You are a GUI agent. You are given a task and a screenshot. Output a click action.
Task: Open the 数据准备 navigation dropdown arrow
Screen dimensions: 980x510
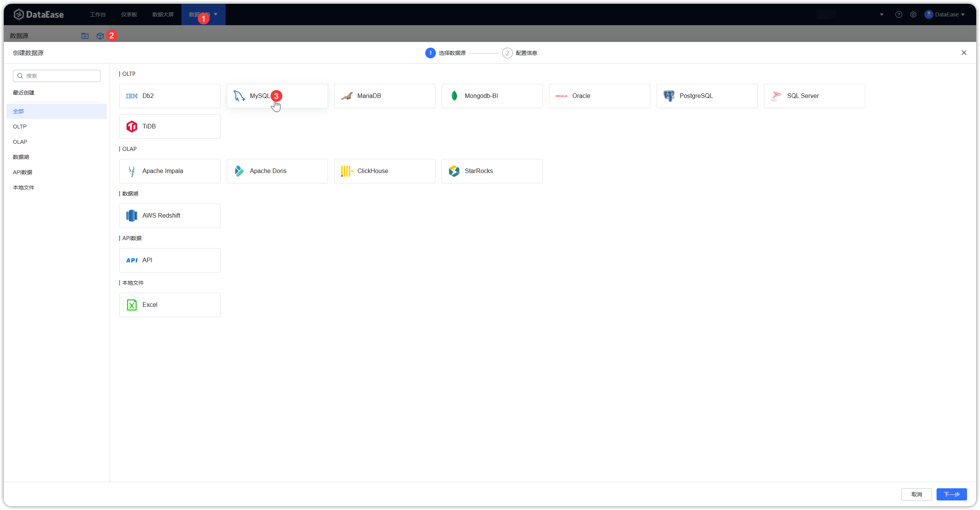click(x=216, y=14)
